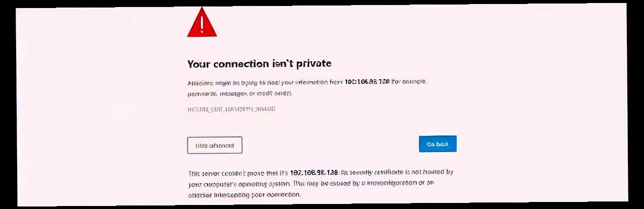Image resolution: width=644 pixels, height=209 pixels.
Task: Collapse details with the Hide advanced button
Action: tap(215, 145)
